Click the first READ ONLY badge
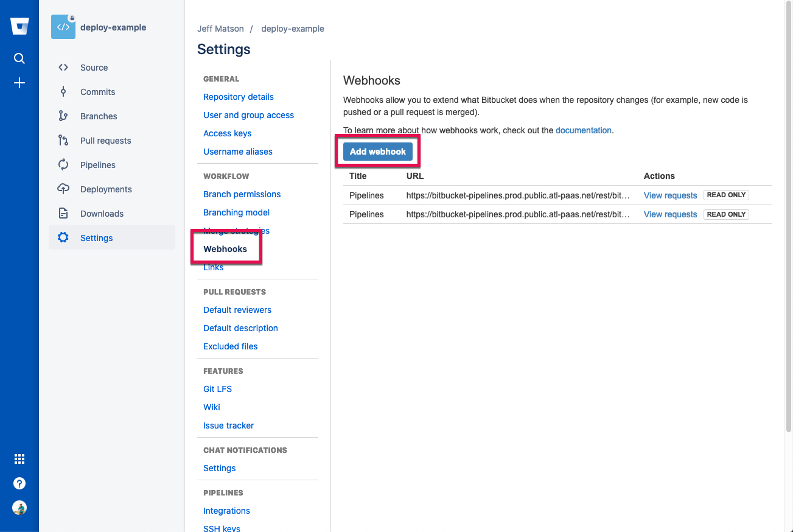The height and width of the screenshot is (532, 793). pyautogui.click(x=726, y=195)
